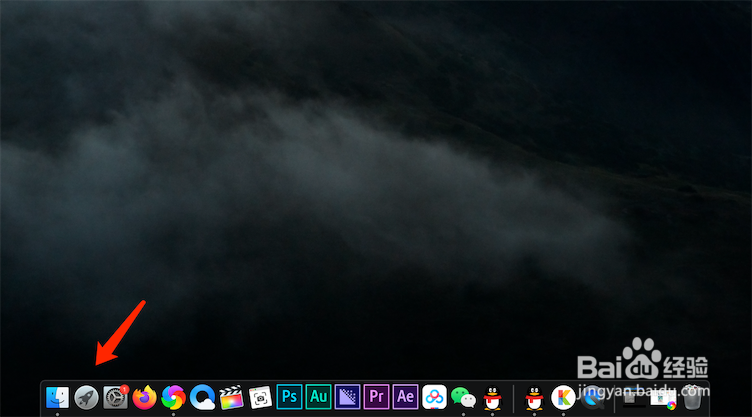Launch Adobe After Effects (Ae)
Viewport: 752px width, 417px height.
coord(405,397)
